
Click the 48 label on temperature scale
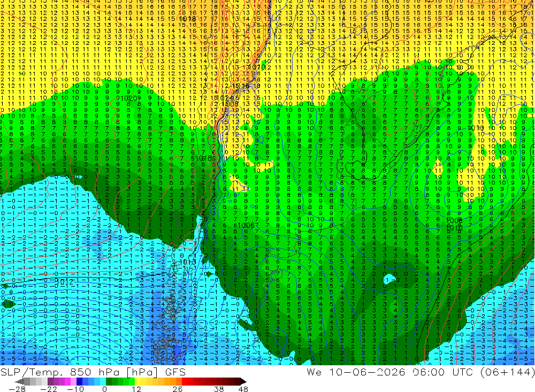[243, 389]
